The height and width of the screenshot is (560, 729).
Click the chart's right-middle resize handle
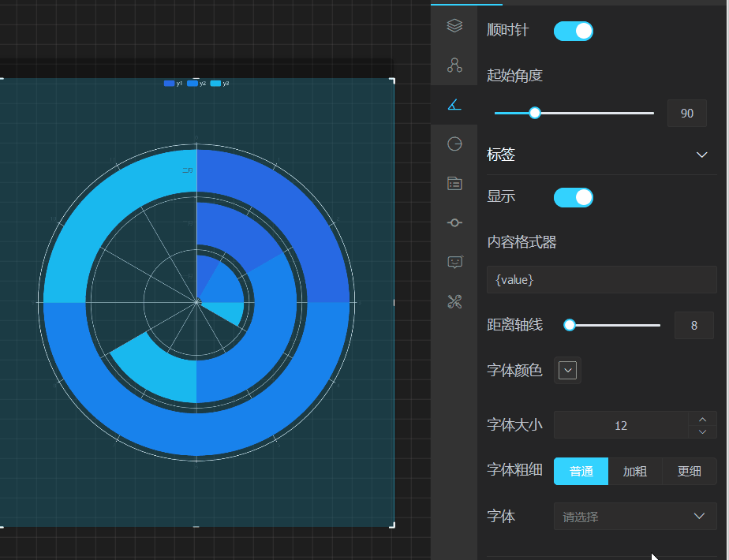tap(394, 303)
